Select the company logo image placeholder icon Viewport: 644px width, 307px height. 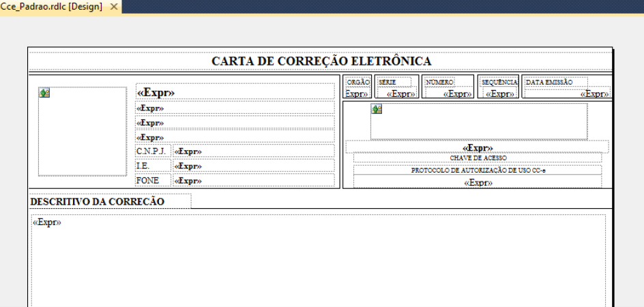click(44, 93)
